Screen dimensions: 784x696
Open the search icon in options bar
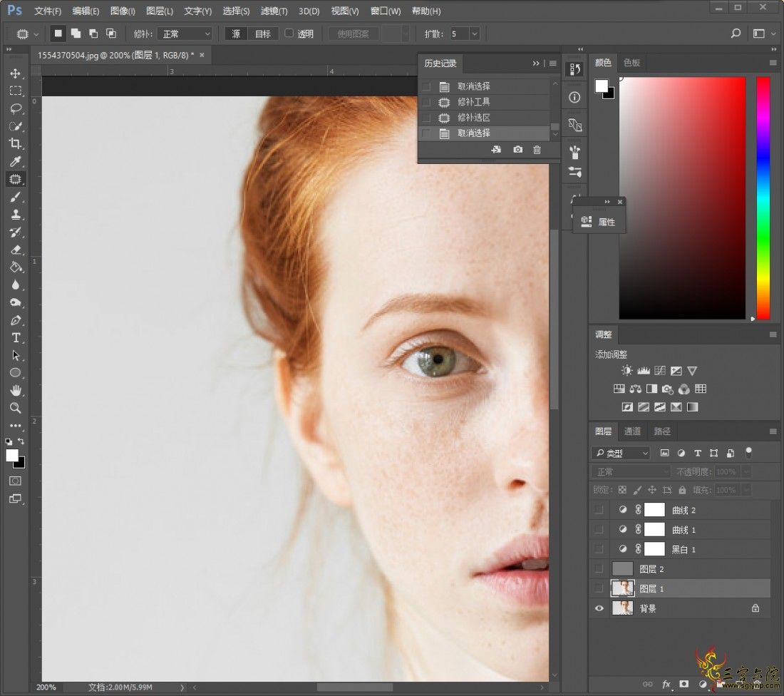point(736,34)
